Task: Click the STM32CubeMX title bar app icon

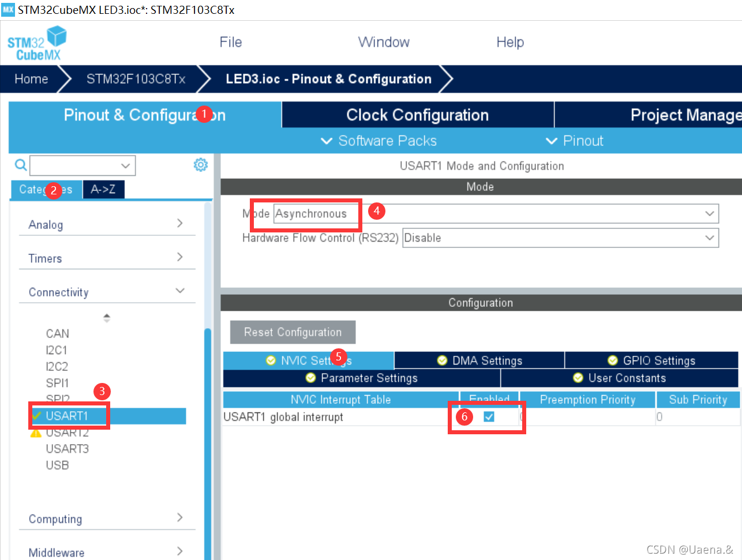Action: coord(8,10)
